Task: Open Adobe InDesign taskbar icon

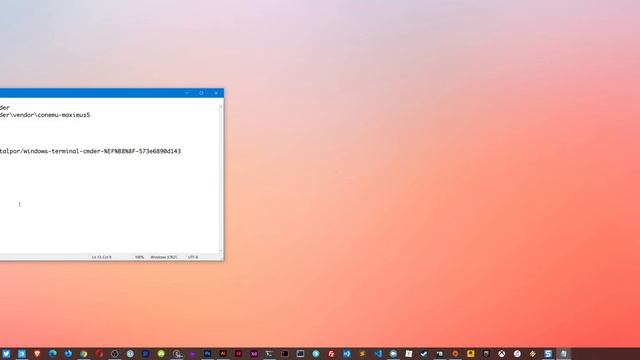Action: (238, 354)
